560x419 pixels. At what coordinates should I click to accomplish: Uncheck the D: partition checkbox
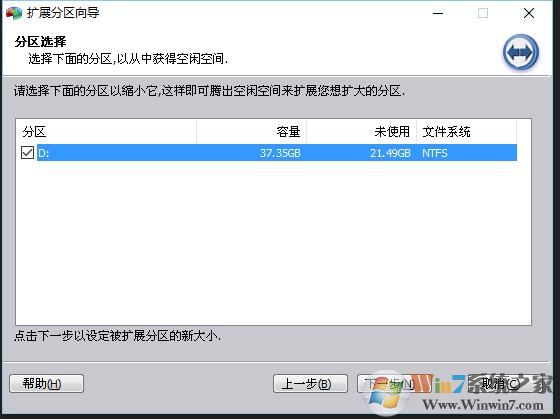point(28,153)
